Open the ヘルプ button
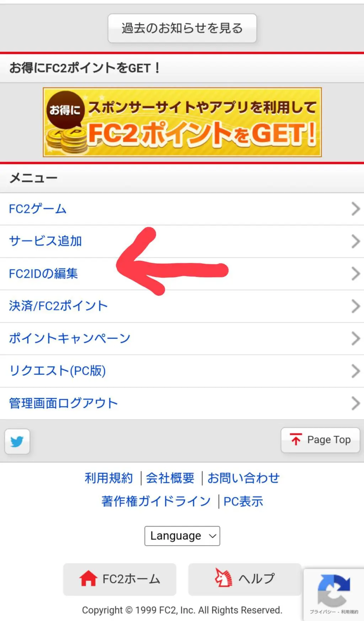364x621 pixels. pyautogui.click(x=245, y=579)
